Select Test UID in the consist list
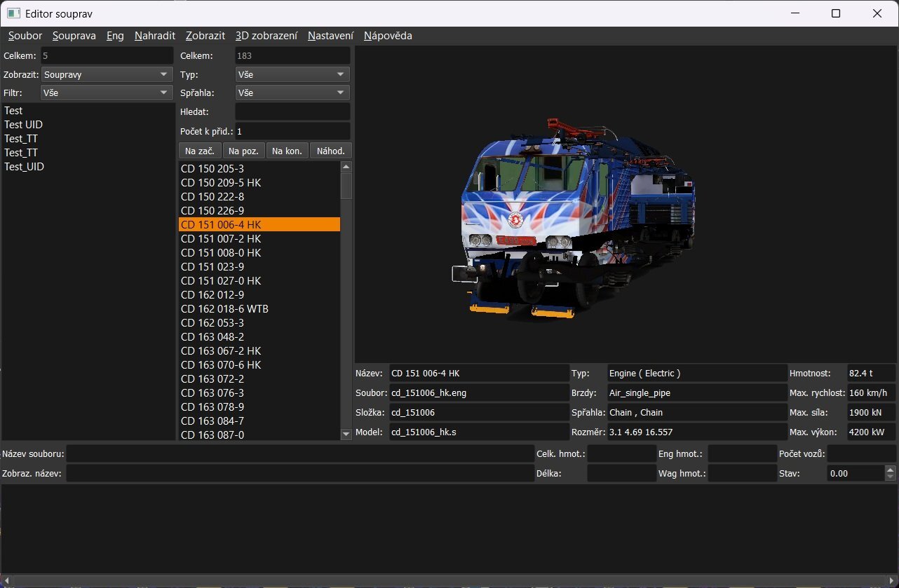The image size is (899, 588). [24, 125]
